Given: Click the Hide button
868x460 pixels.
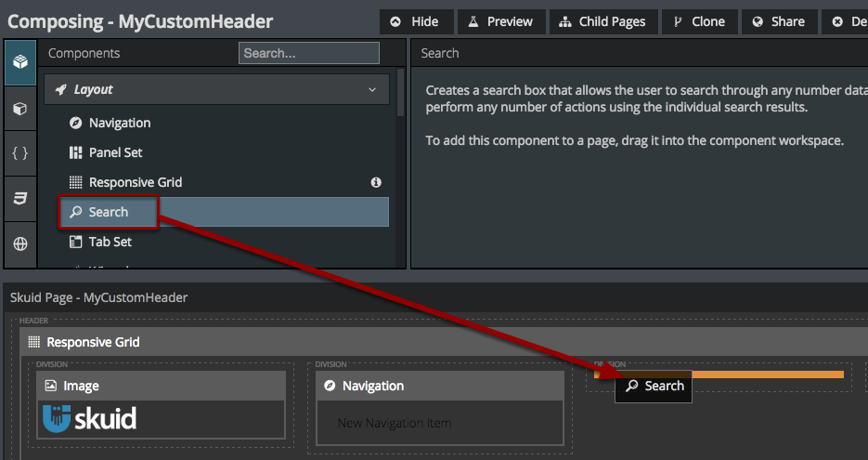Looking at the screenshot, I should click(416, 21).
